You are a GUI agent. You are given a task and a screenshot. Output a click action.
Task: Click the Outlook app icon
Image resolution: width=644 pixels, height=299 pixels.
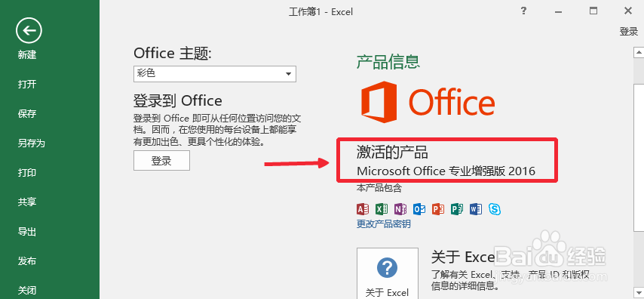[419, 209]
